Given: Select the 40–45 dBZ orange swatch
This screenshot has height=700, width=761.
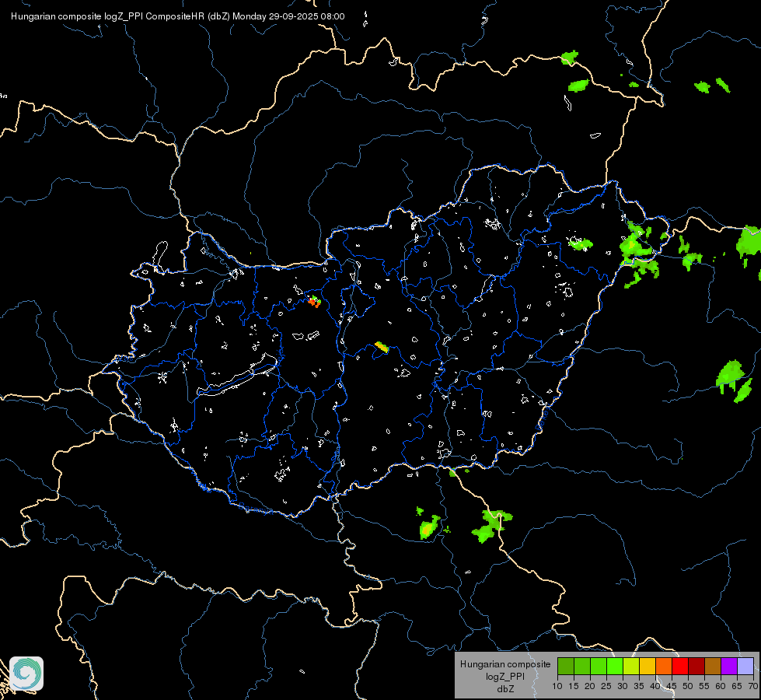Looking at the screenshot, I should pyautogui.click(x=664, y=666).
